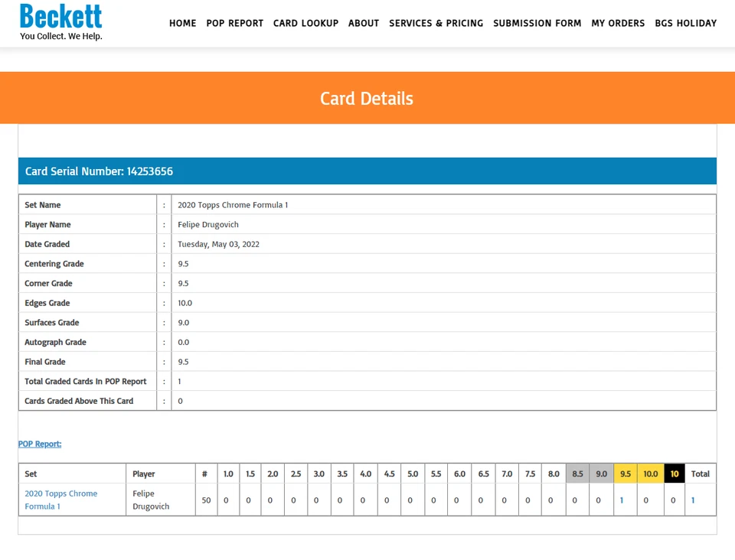Click the Player Name label
The height and width of the screenshot is (560, 735).
tap(47, 224)
